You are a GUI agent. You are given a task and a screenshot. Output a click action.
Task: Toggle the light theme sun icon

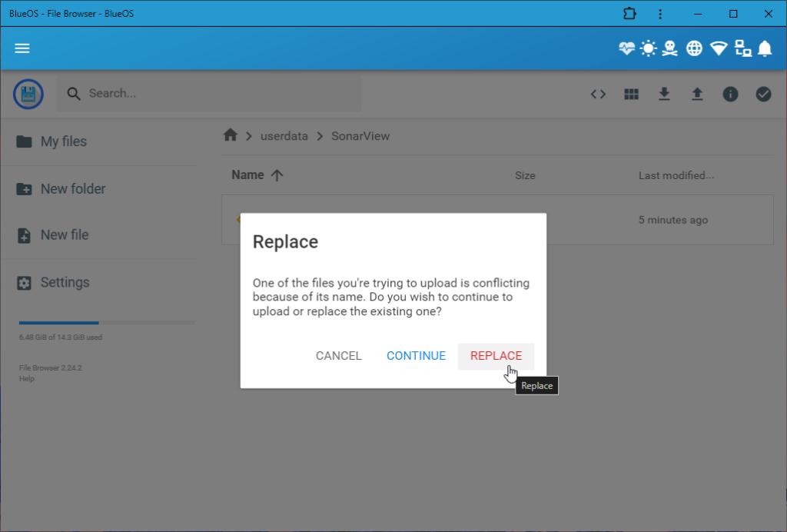tap(648, 48)
